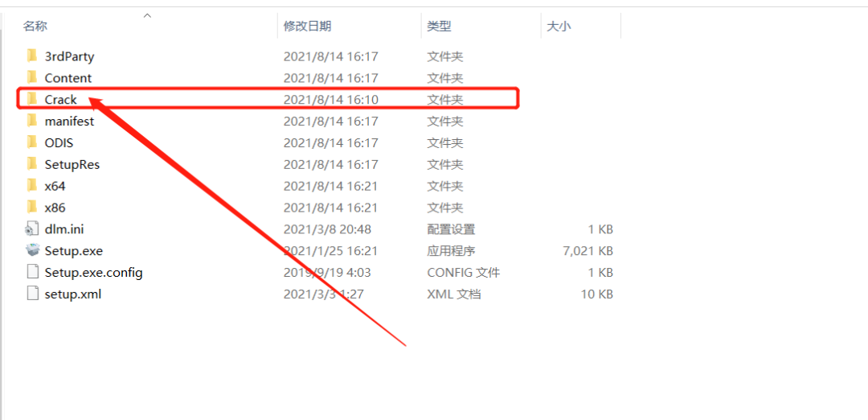Click the Crack folder icon
Image resolution: width=868 pixels, height=420 pixels.
click(31, 99)
